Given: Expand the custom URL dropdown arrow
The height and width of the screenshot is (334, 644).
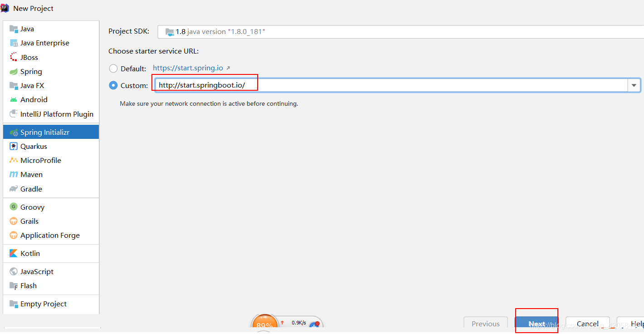Looking at the screenshot, I should (634, 85).
